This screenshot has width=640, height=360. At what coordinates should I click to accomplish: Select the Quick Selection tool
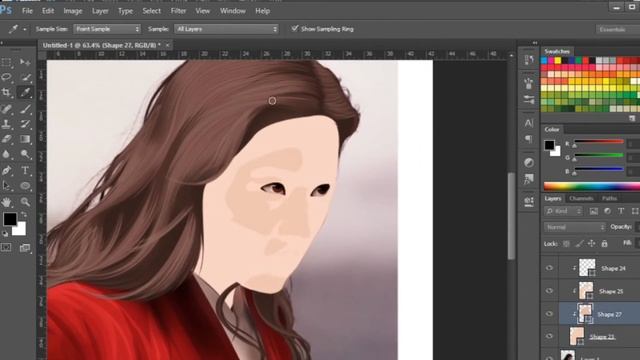pyautogui.click(x=25, y=77)
